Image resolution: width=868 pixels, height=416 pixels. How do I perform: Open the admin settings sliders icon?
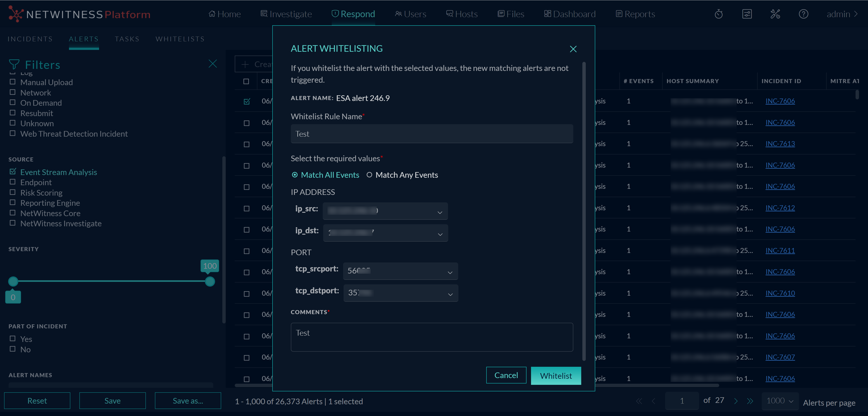(747, 14)
